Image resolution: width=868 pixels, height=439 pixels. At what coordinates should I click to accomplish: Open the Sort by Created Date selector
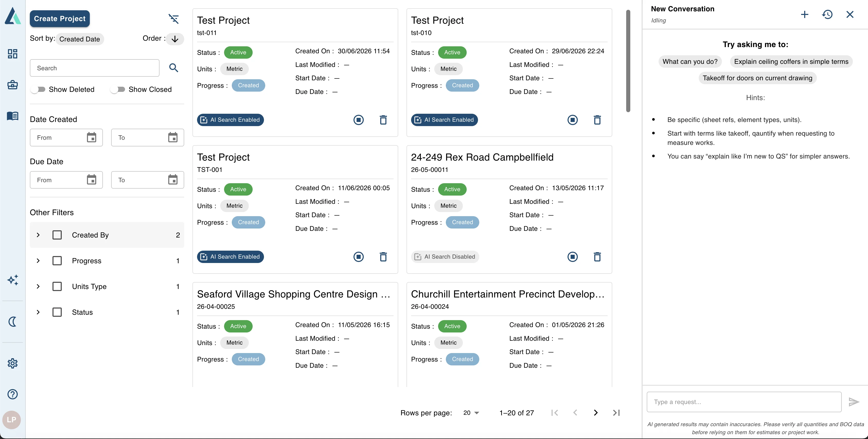point(79,39)
